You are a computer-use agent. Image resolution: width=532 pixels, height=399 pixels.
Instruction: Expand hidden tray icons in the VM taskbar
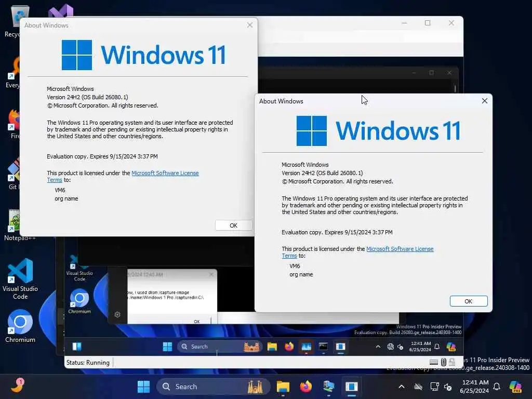point(378,347)
